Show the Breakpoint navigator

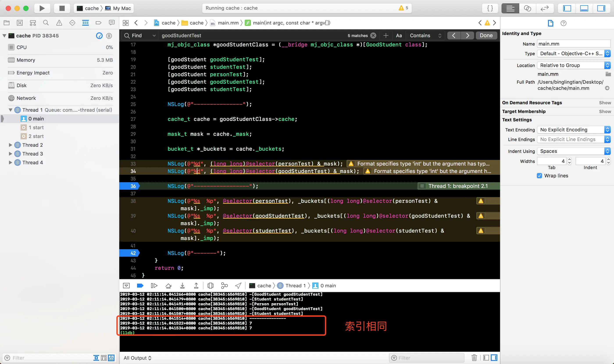(98, 23)
